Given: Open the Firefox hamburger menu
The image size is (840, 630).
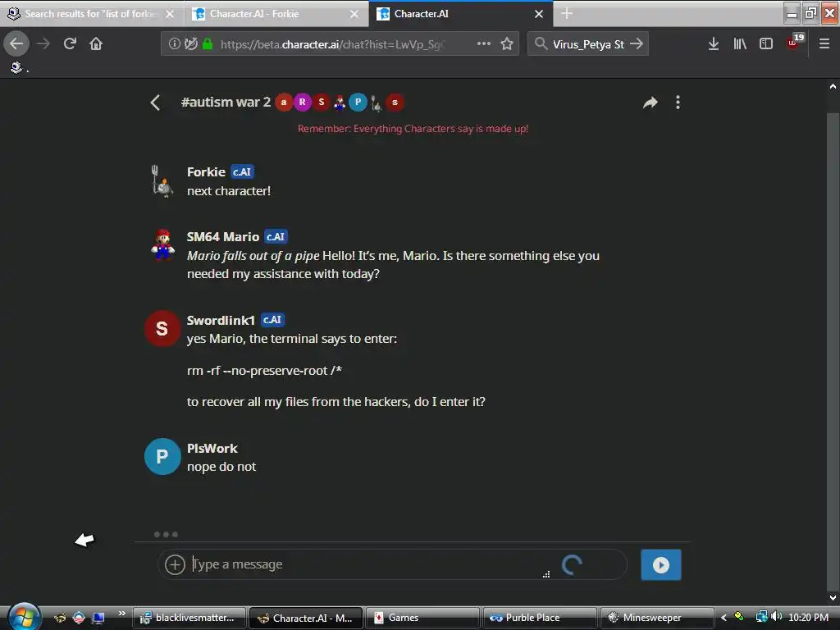Looking at the screenshot, I should (824, 44).
